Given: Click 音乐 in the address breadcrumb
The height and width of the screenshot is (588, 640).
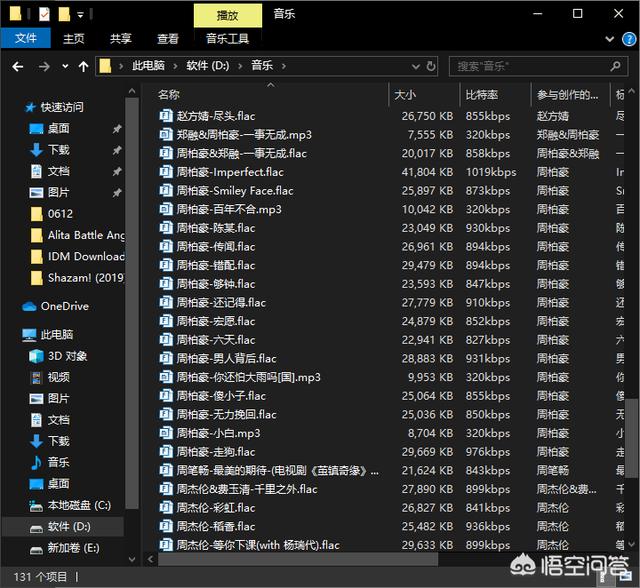Looking at the screenshot, I should [262, 66].
